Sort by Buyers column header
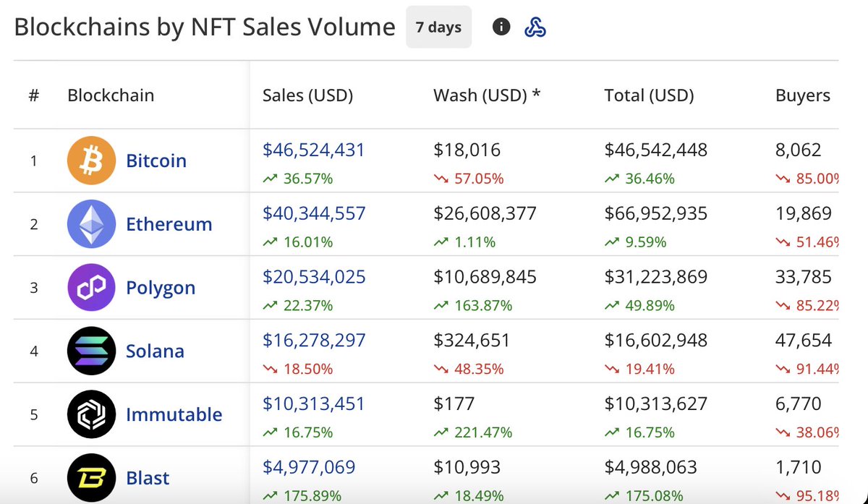868x504 pixels. tap(803, 95)
